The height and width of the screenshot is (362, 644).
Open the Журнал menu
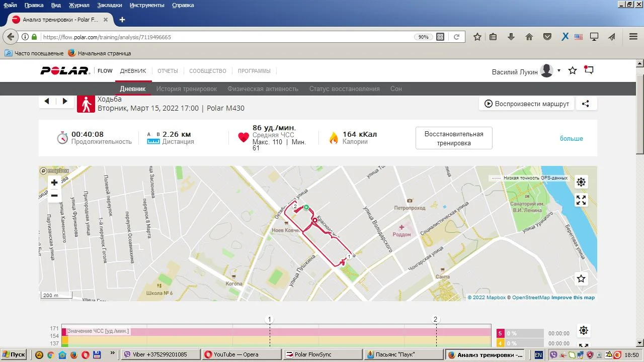pyautogui.click(x=79, y=5)
